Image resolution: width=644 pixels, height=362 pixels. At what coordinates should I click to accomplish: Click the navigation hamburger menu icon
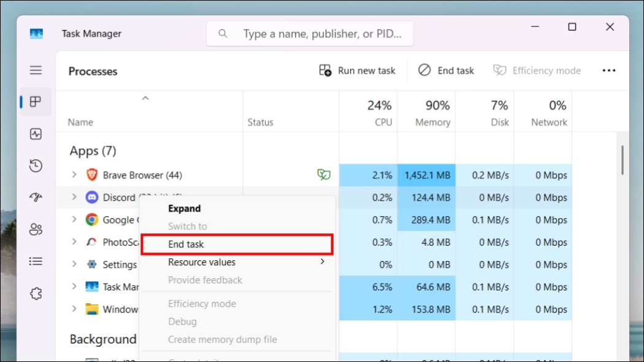(x=36, y=70)
